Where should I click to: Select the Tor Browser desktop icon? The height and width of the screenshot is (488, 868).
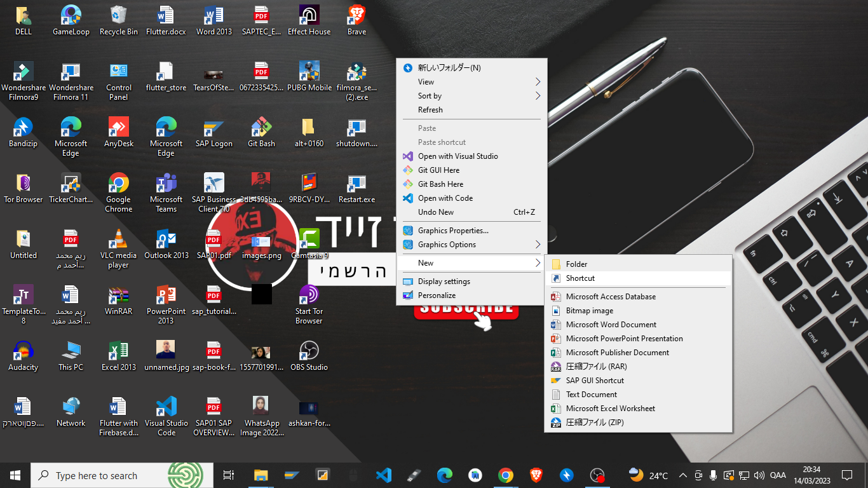pyautogui.click(x=24, y=188)
